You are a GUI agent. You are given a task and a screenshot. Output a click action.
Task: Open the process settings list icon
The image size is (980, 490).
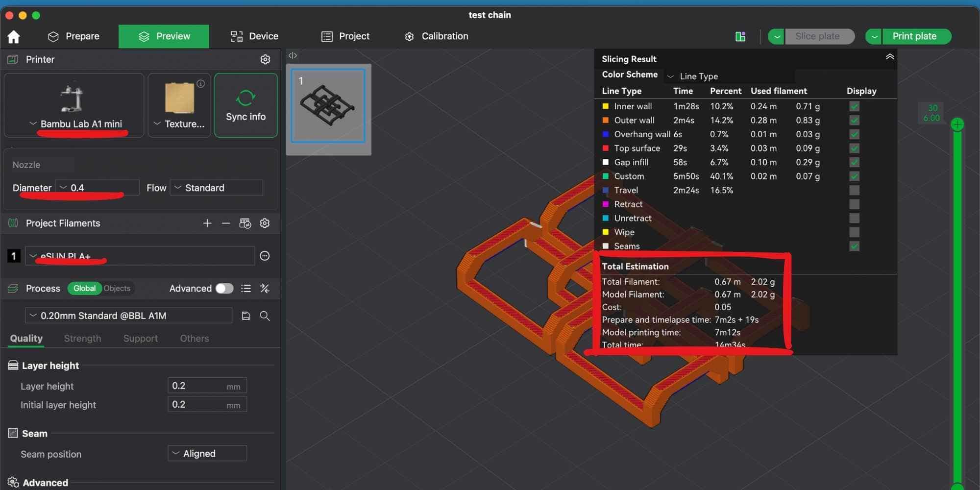246,289
